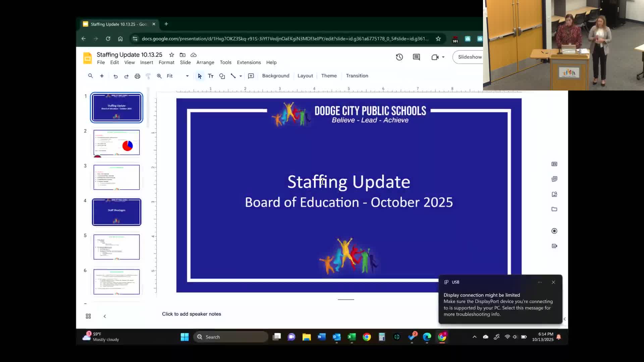
Task: Star the Staffing Update presentation
Action: pyautogui.click(x=171, y=55)
